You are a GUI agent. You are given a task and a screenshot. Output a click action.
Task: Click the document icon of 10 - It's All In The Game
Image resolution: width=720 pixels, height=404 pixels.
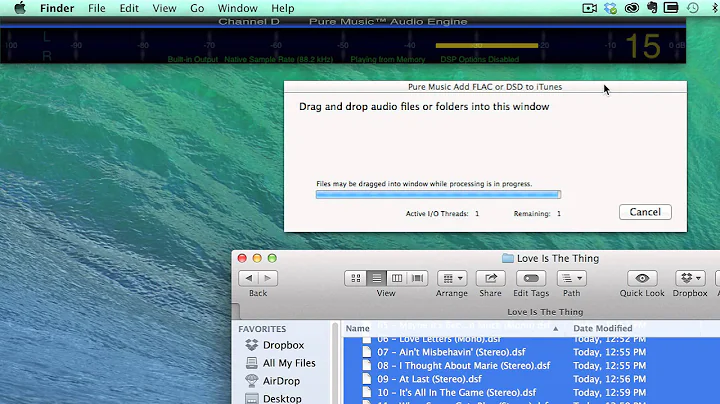point(366,393)
